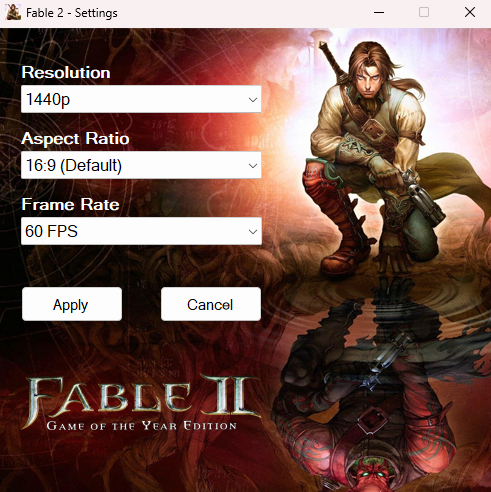
Task: Click the Resolution label text
Action: (66, 72)
